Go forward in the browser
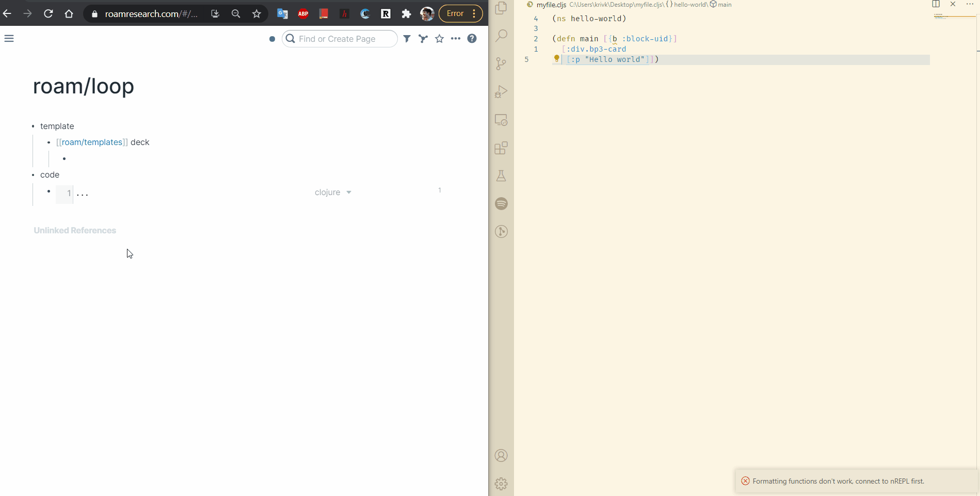The image size is (980, 496). (x=28, y=14)
